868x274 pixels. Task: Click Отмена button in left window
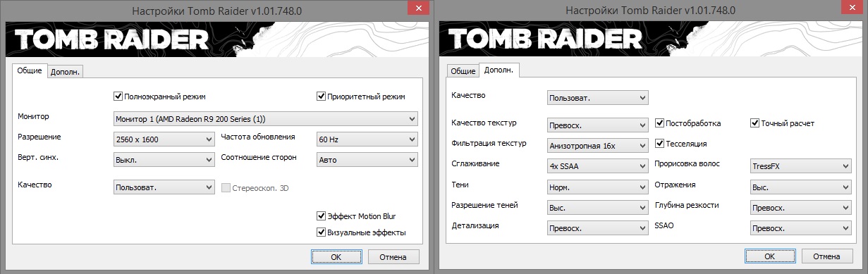(393, 256)
